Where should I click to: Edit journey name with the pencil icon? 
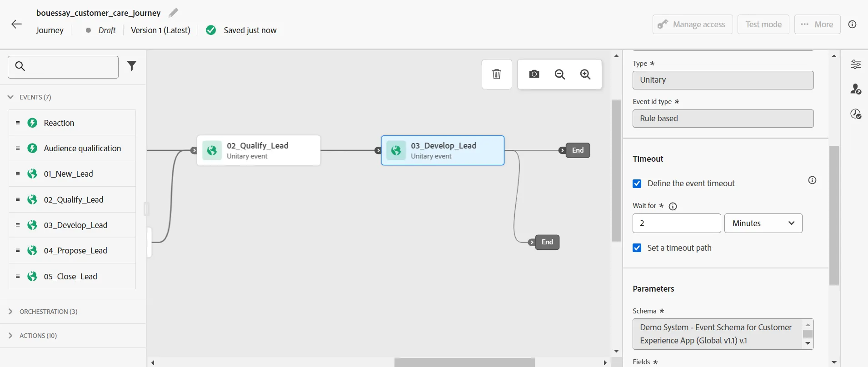coord(173,13)
